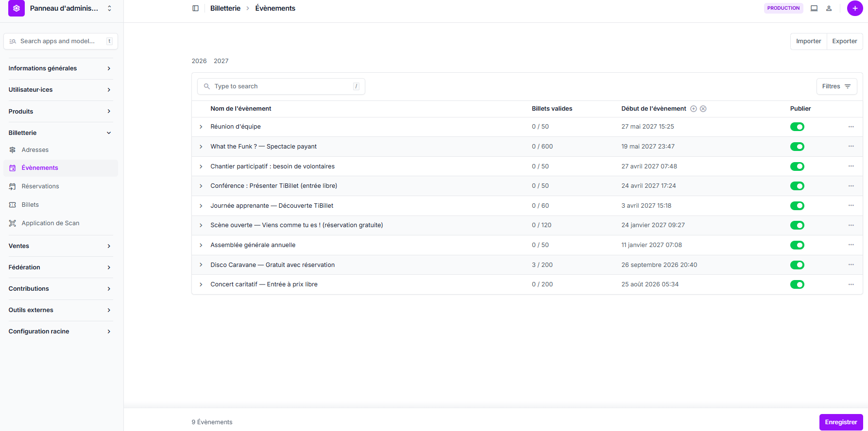The height and width of the screenshot is (431, 868).
Task: Expand the Ventes sidebar section
Action: pyautogui.click(x=60, y=246)
